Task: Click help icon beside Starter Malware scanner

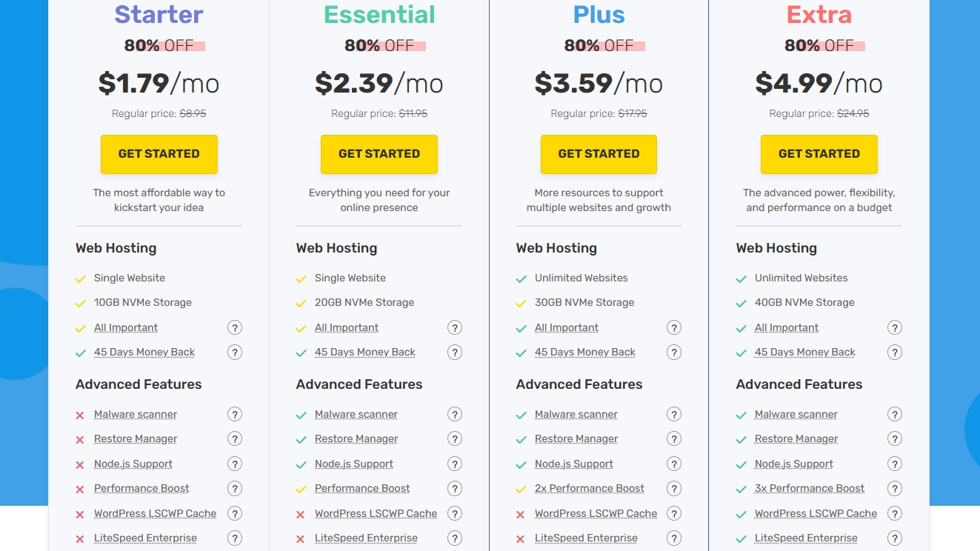Action: point(235,415)
